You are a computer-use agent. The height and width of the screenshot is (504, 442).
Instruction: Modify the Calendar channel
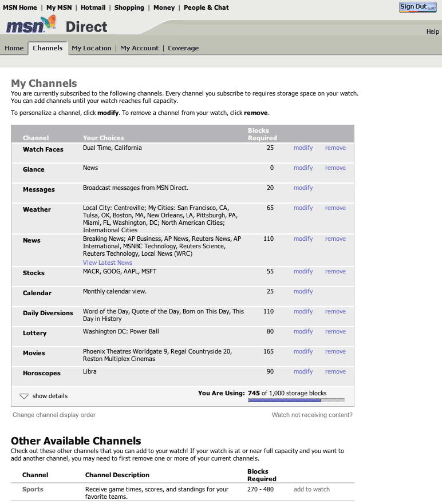tap(303, 292)
